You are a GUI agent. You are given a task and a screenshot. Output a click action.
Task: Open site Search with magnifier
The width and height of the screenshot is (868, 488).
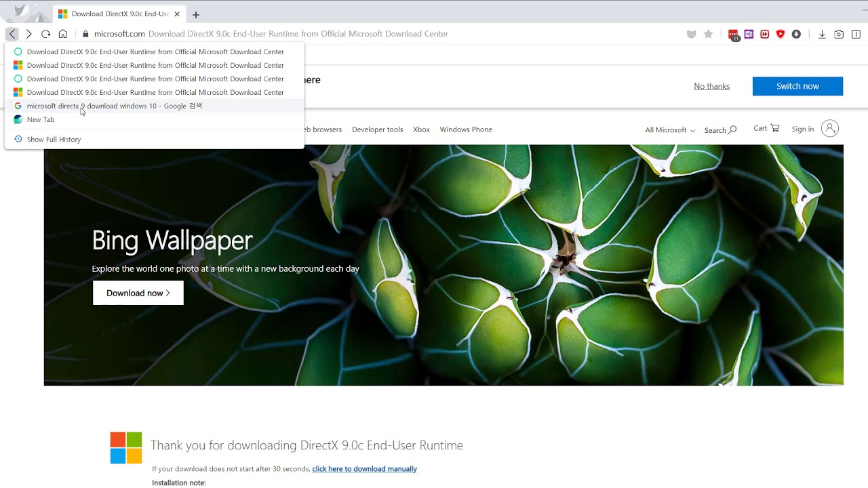pos(720,130)
